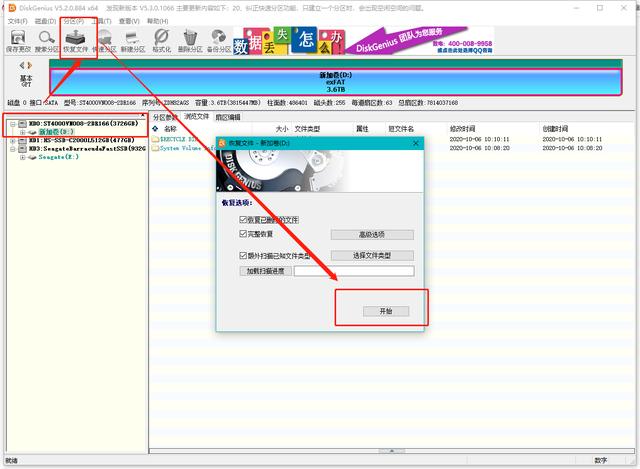640x469 pixels.
Task: Click the file list horizontal scrollbar
Action: [392, 451]
